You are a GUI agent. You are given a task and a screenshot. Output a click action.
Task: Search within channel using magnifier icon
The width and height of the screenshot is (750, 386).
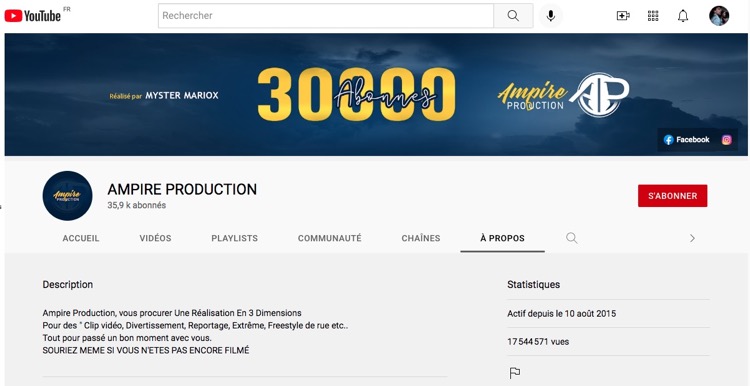(572, 238)
